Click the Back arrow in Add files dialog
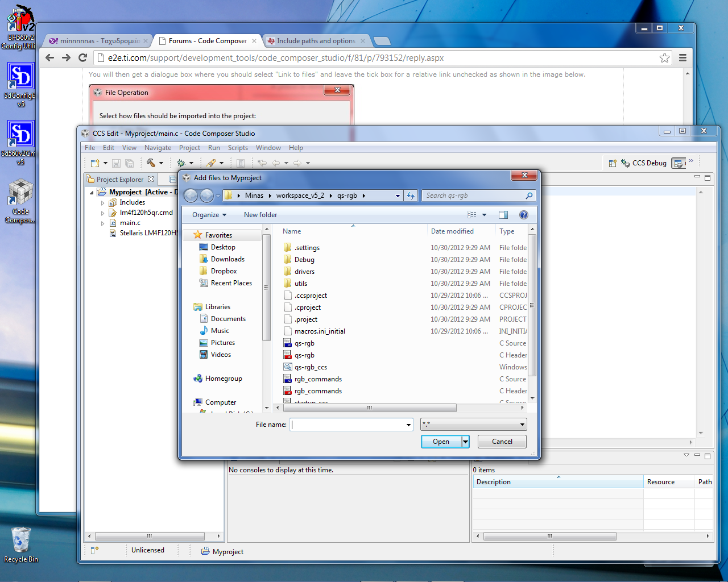Screen dimensions: 728x582 [191, 196]
